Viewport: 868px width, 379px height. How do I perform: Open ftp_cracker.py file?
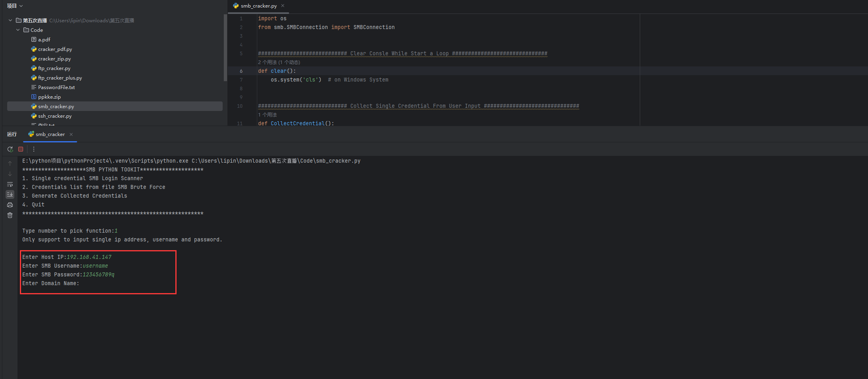point(54,68)
